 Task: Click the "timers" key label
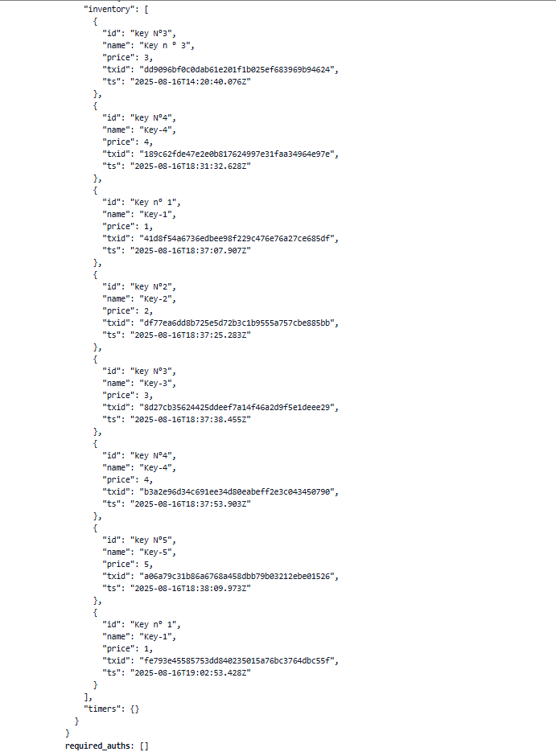click(x=103, y=709)
